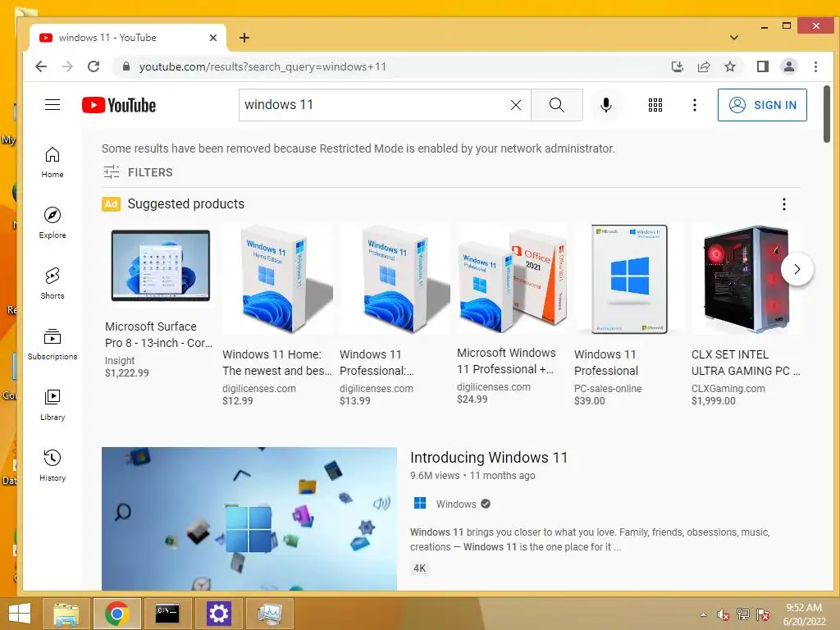840x630 pixels.
Task: Open File Explorer from taskbar
Action: (x=66, y=614)
